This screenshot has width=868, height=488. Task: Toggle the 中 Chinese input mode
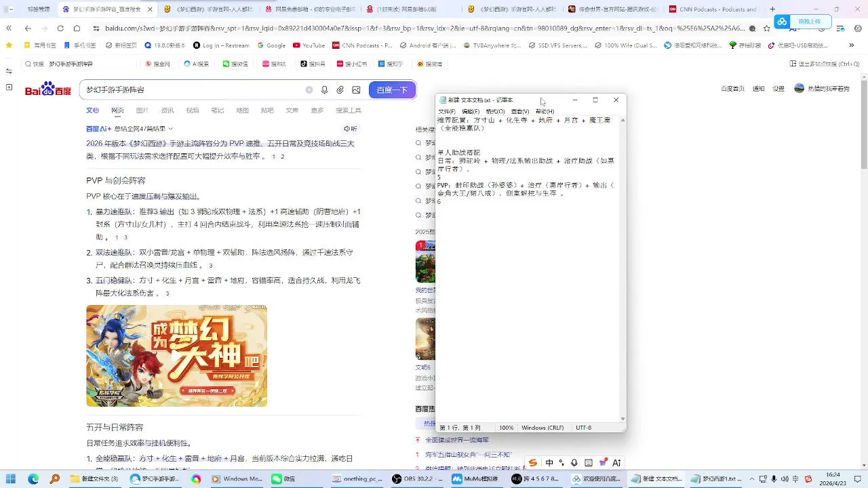click(549, 463)
